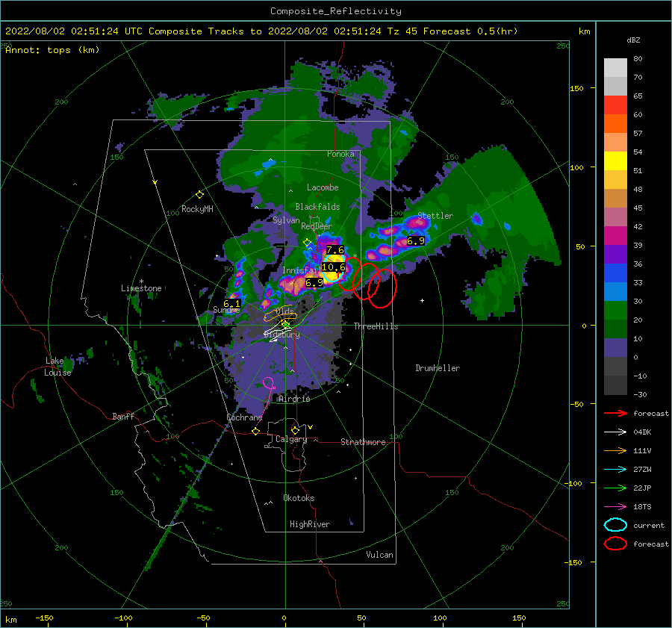Click the HighRiver city label
Viewport: 672px width, 628px height.
(310, 524)
